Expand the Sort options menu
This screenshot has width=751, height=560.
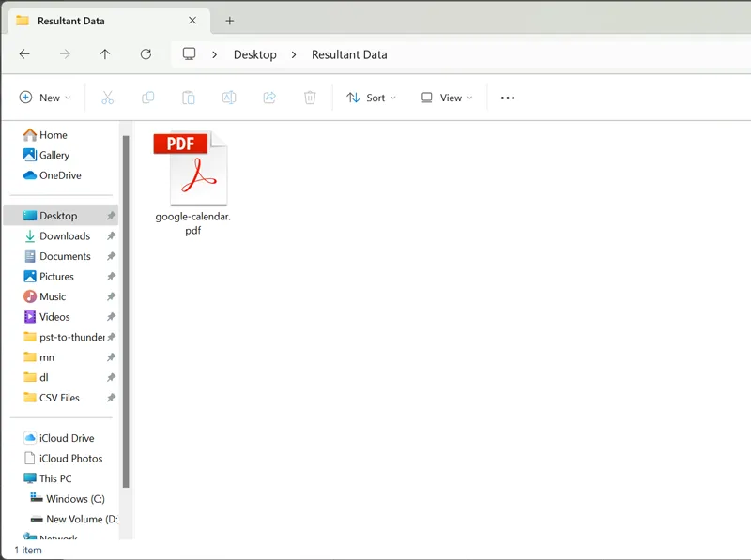coord(372,98)
